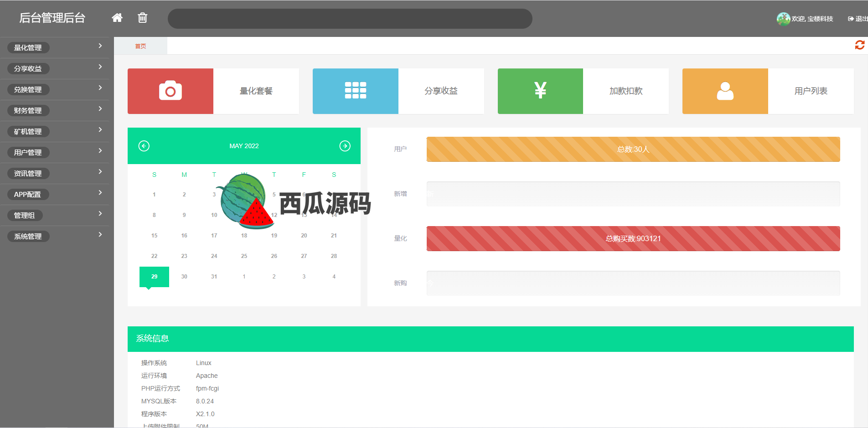This screenshot has height=428, width=868.
Task: Expand the 矿机管理 chevron
Action: tap(100, 130)
